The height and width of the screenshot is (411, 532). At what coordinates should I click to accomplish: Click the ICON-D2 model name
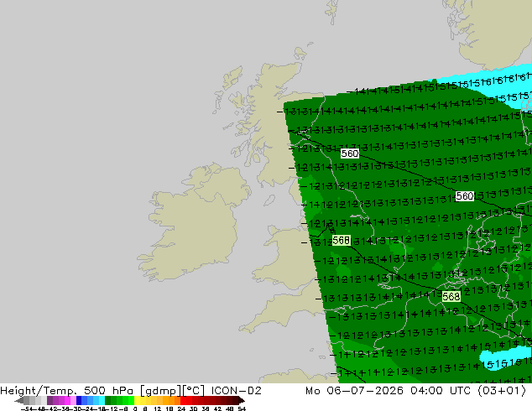pyautogui.click(x=236, y=391)
